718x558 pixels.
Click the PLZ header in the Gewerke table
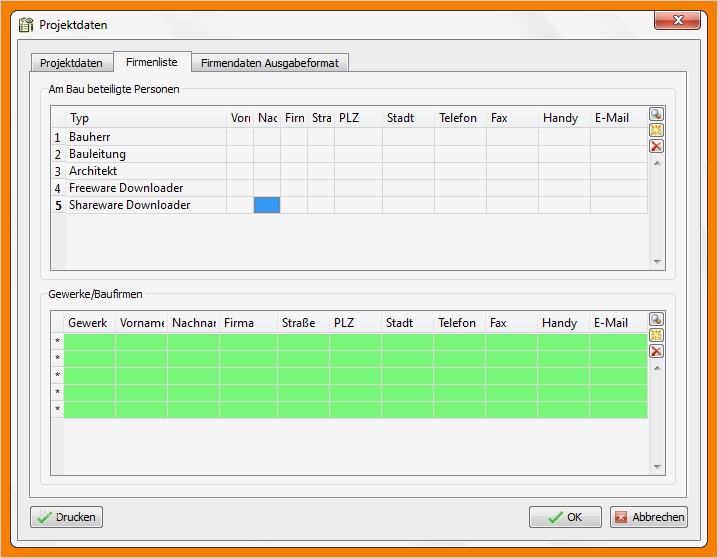coord(355,323)
